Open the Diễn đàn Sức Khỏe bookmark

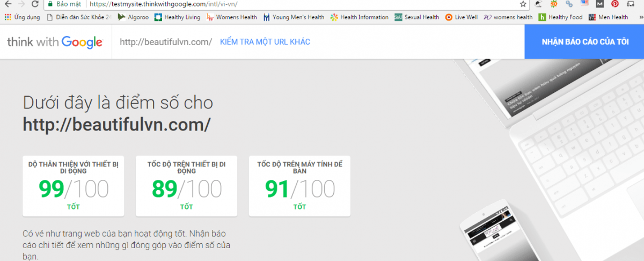pos(79,17)
